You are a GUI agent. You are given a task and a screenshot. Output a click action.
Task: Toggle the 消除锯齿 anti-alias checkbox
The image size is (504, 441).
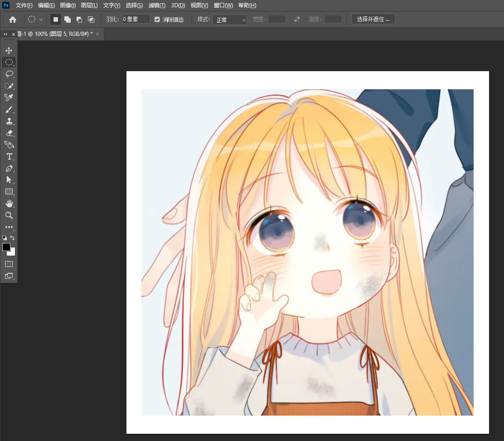[157, 19]
